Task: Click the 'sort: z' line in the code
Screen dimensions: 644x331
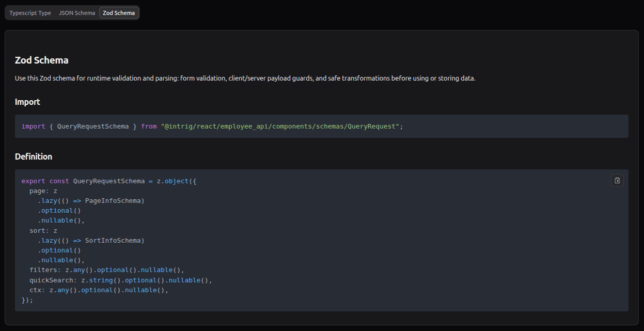Action: click(43, 231)
